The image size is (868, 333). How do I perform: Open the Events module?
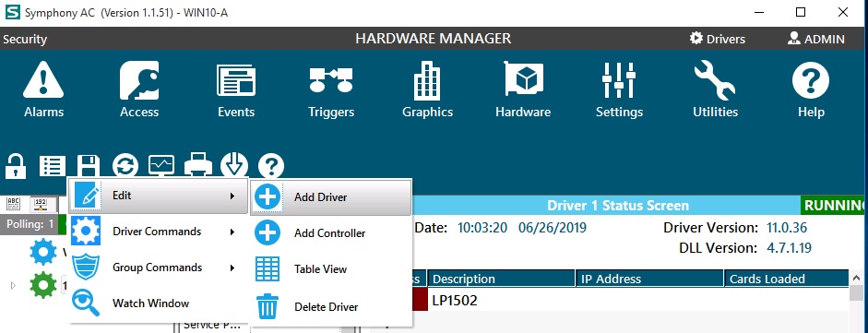coord(236,89)
